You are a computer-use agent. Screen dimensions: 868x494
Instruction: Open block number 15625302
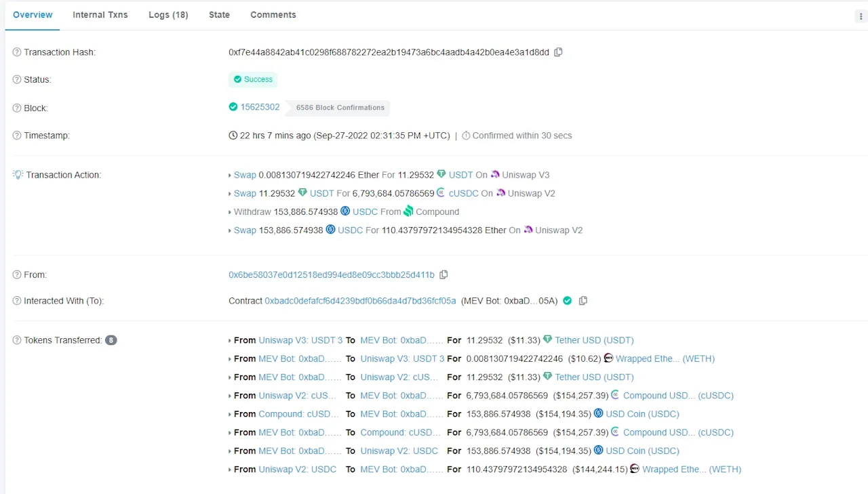[x=260, y=107]
